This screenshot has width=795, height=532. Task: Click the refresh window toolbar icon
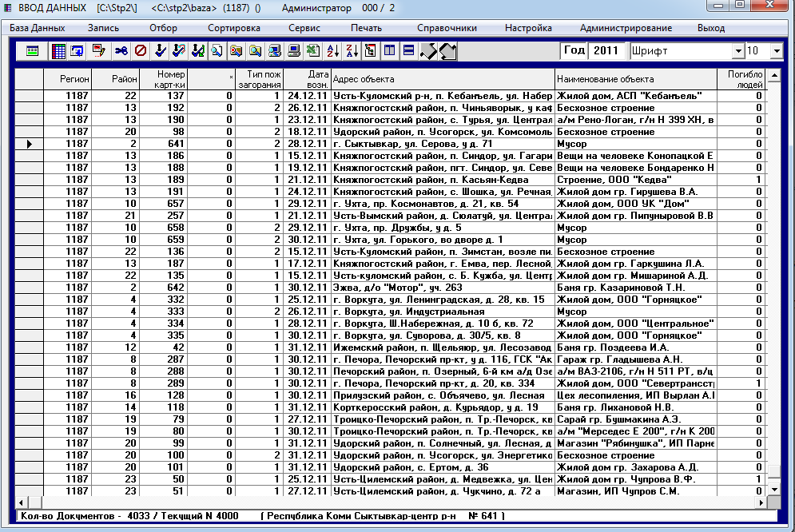coord(77,50)
